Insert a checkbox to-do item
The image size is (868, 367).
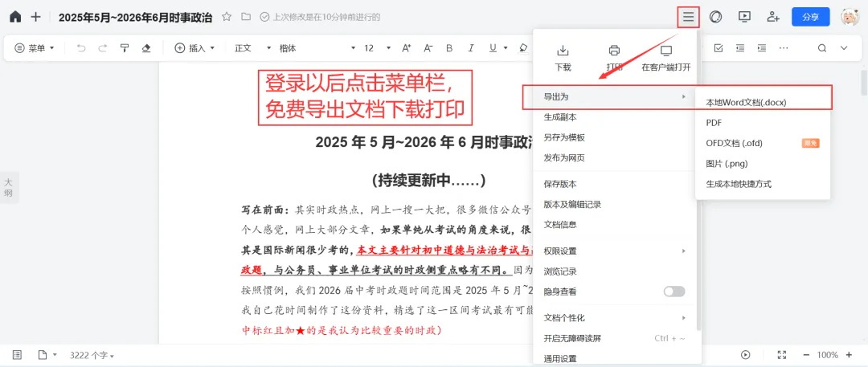tap(719, 48)
